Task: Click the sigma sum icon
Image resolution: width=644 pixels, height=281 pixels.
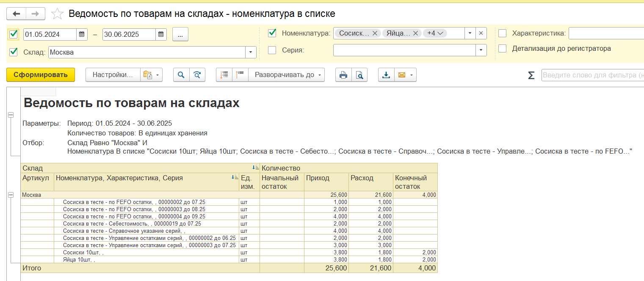Action: (x=531, y=75)
